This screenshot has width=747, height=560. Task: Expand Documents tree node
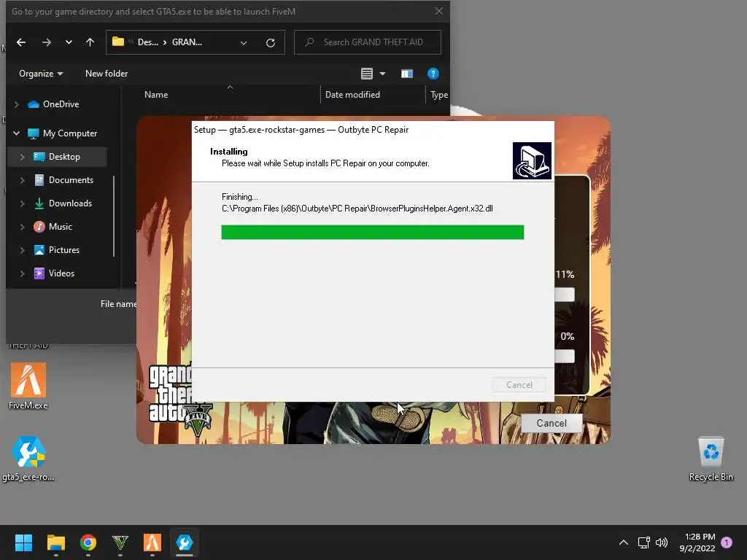pos(23,180)
